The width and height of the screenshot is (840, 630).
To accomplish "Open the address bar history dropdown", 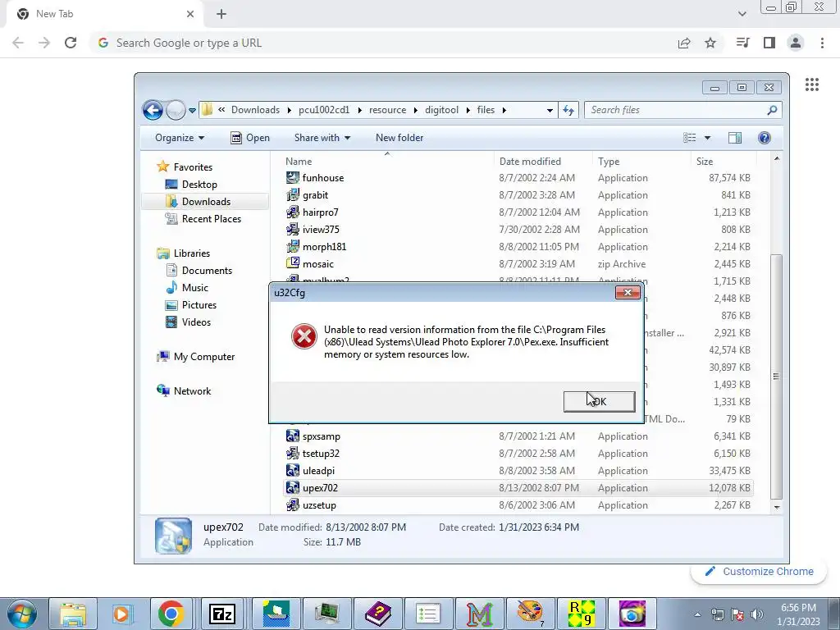I will pos(550,111).
